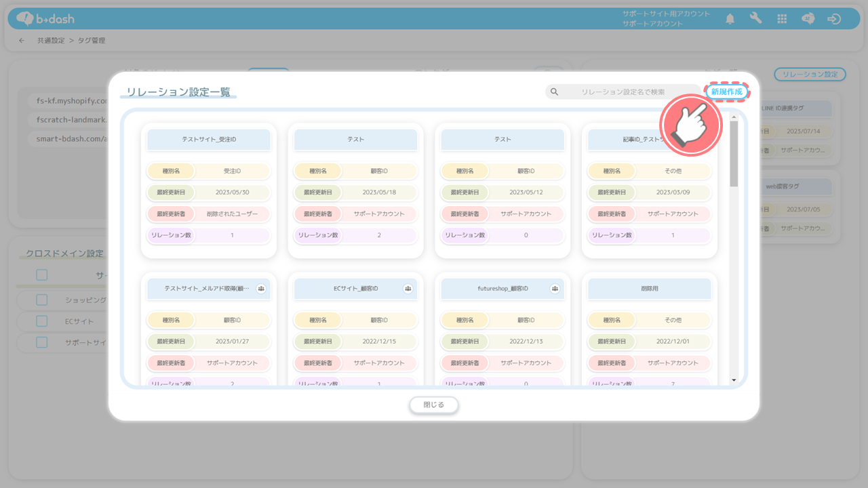The image size is (868, 488).
Task: Click group icon on futureshop_顧客ID card
Action: coord(555,289)
